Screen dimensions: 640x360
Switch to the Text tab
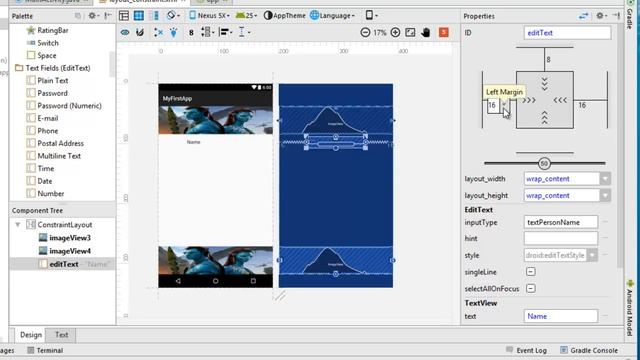pos(62,335)
